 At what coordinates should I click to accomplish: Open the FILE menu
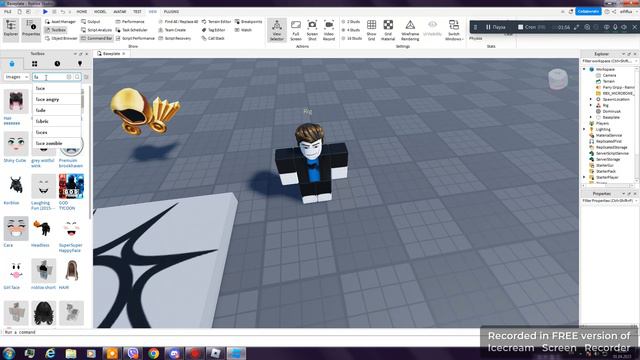(x=8, y=11)
